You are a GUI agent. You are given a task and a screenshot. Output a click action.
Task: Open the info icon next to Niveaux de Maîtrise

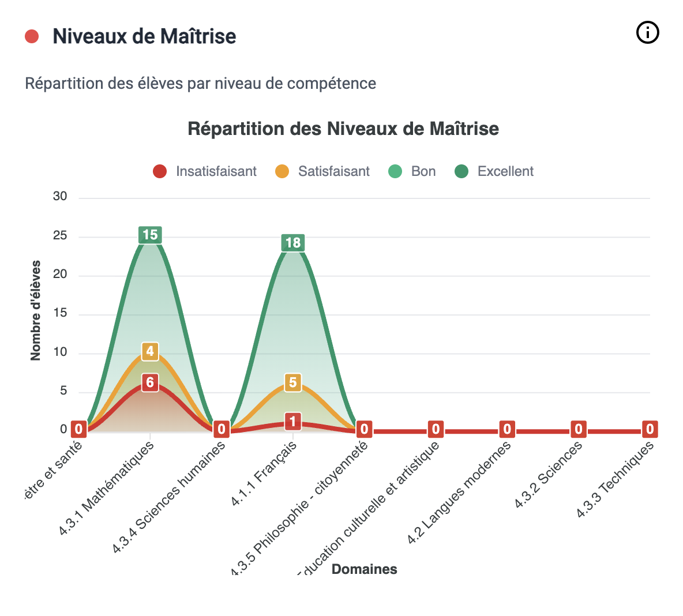tap(647, 33)
